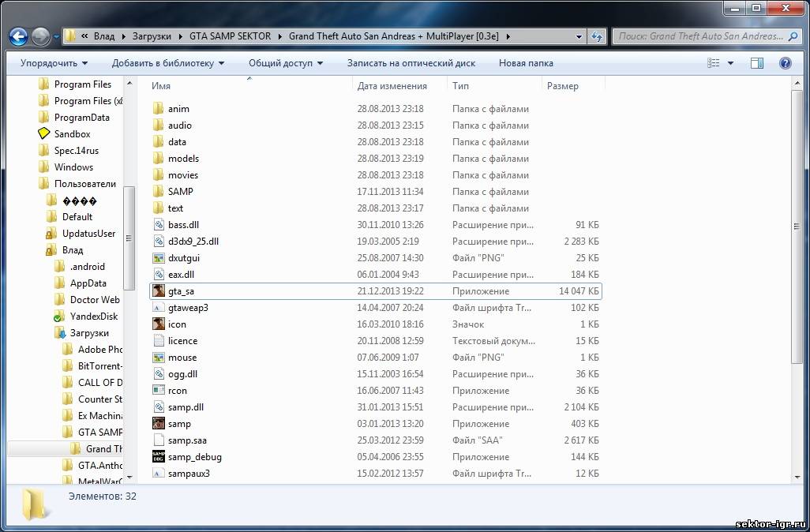810x532 pixels.
Task: Select samp application icon
Action: click(x=159, y=424)
